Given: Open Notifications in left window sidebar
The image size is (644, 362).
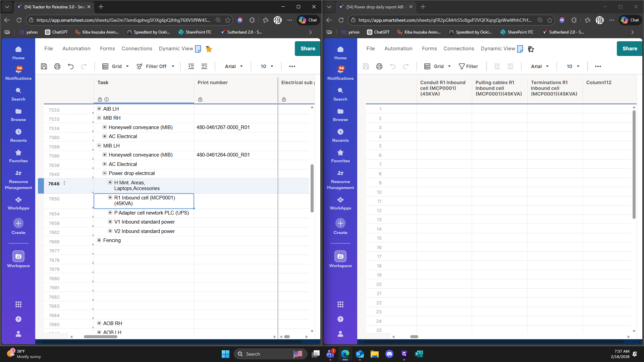Looking at the screenshot, I should coord(18,73).
